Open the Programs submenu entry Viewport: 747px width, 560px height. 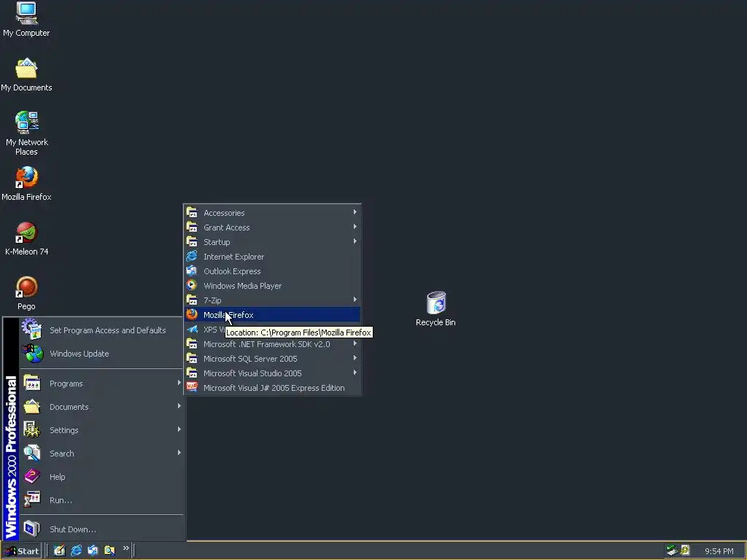click(101, 384)
